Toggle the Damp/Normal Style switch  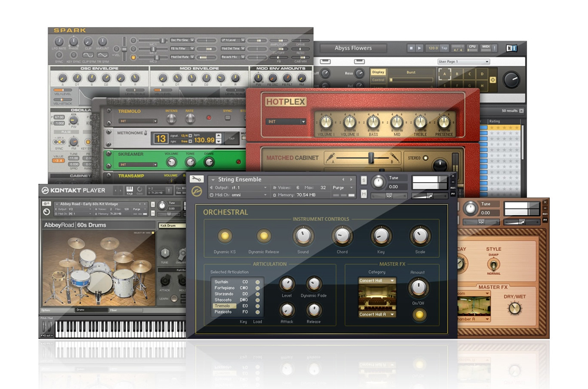(x=493, y=264)
